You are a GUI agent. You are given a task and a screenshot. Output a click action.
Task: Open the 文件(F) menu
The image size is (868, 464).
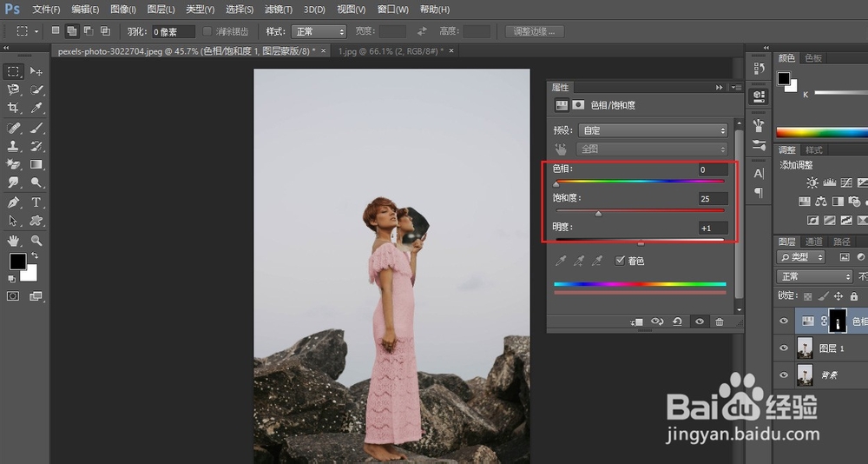[x=47, y=10]
